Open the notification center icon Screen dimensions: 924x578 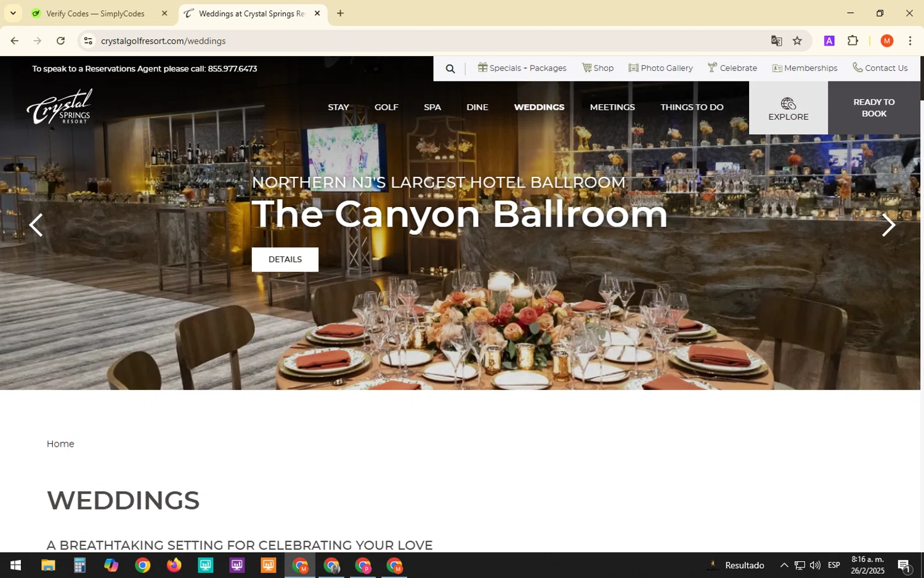[x=904, y=565]
